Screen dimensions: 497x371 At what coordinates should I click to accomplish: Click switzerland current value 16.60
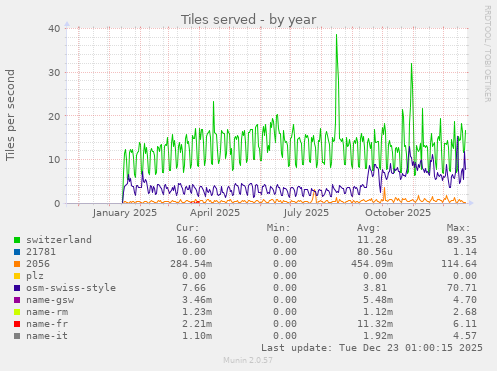pos(191,240)
